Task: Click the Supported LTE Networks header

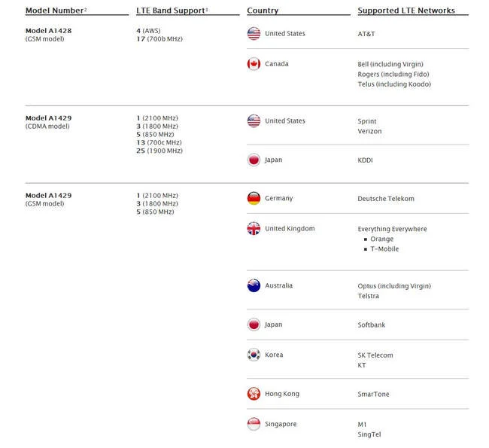Action: tap(406, 11)
